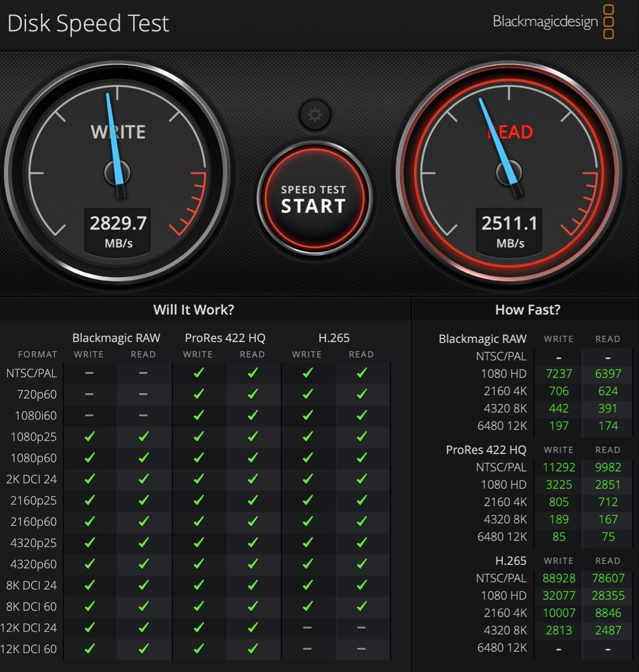Click H.265 read checkmark for 4320p25
The image size is (639, 672).
(x=361, y=543)
